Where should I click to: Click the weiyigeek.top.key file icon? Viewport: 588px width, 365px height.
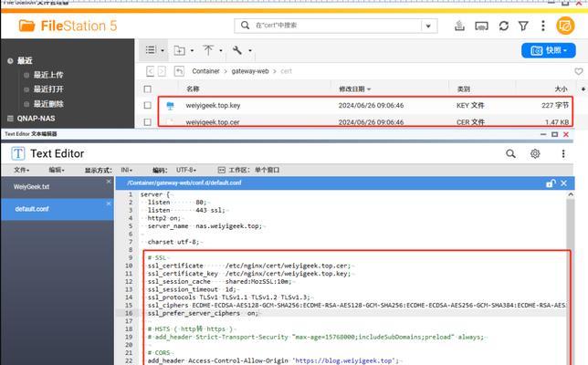click(x=170, y=106)
